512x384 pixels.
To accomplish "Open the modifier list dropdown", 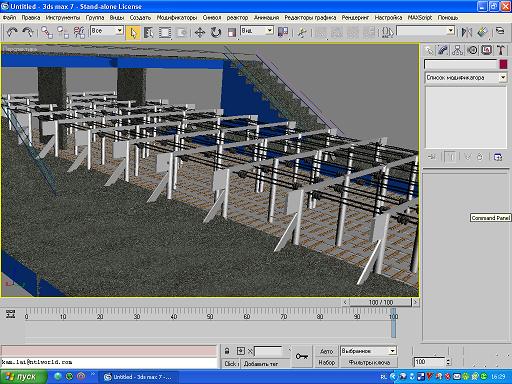I will (x=466, y=78).
